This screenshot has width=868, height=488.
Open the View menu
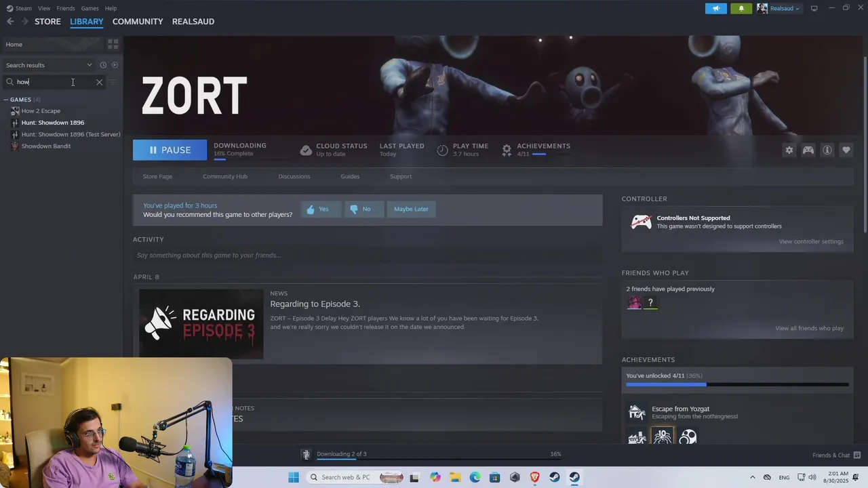[44, 8]
